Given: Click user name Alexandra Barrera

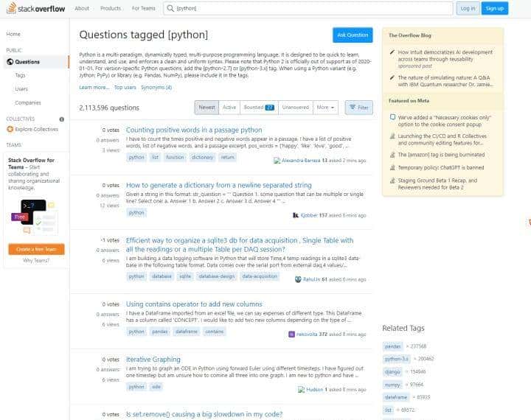Looking at the screenshot, I should coord(301,161).
